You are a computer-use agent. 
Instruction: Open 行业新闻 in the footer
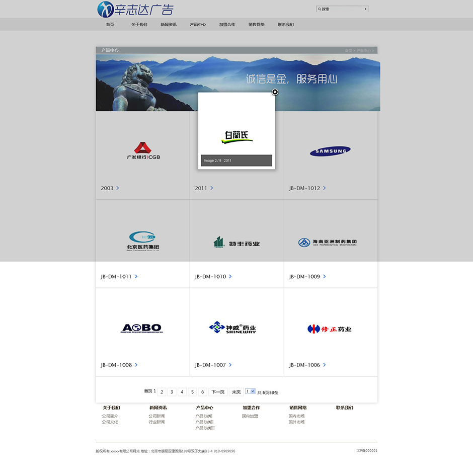[x=156, y=422]
